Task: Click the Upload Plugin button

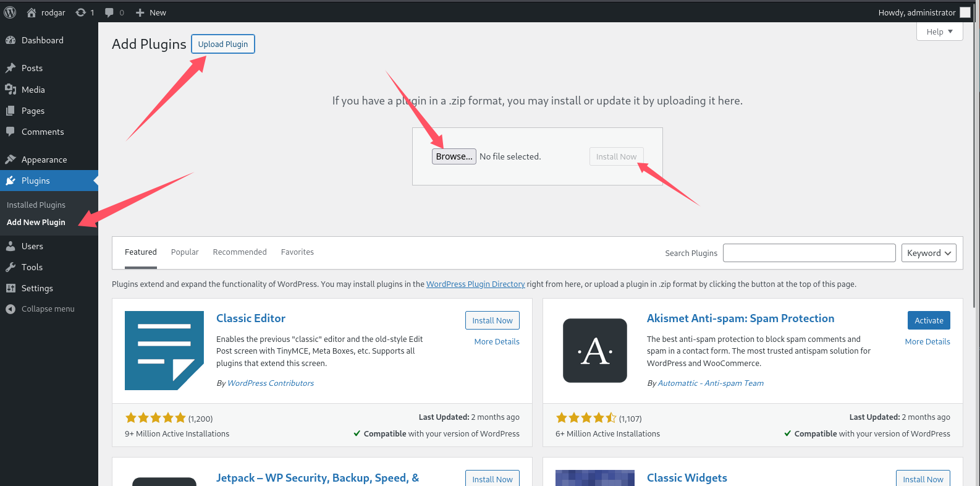Action: point(223,44)
